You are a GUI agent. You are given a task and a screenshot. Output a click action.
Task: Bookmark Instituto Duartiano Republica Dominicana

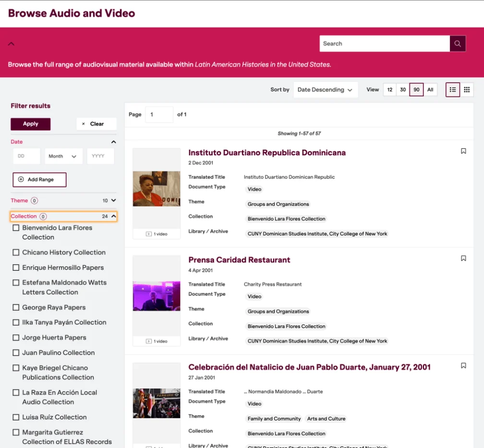click(463, 151)
